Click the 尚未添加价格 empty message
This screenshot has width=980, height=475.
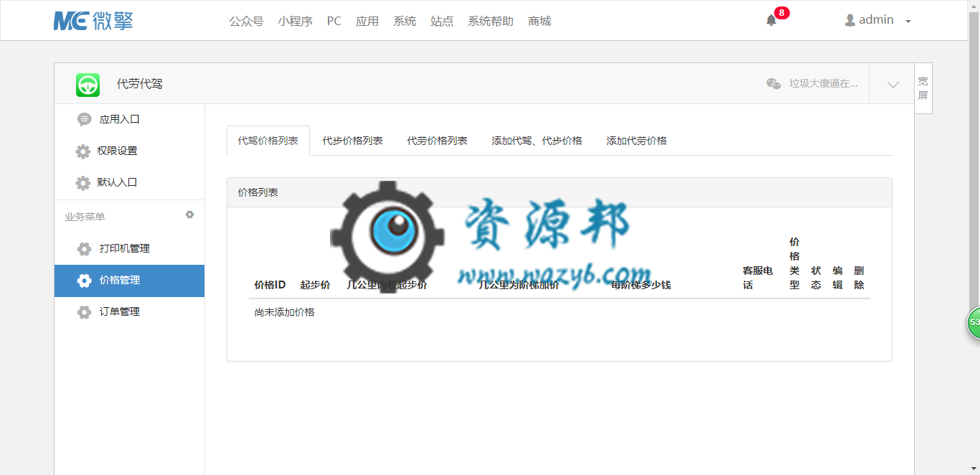[x=284, y=312]
